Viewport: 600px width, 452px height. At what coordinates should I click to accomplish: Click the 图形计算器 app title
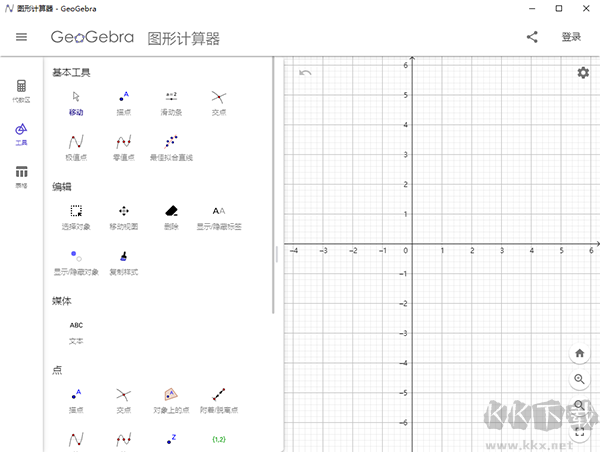tap(184, 39)
